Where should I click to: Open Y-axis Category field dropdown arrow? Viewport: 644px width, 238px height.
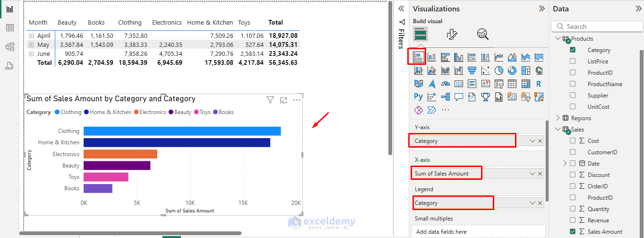(x=532, y=141)
